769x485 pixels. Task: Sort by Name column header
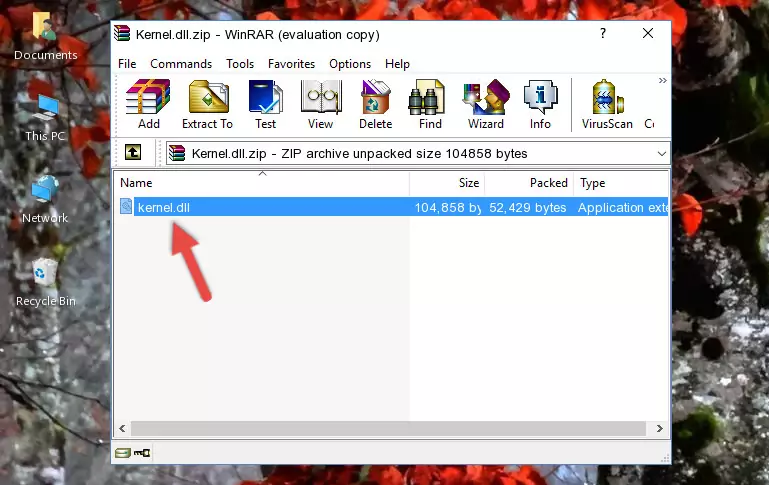(x=262, y=183)
